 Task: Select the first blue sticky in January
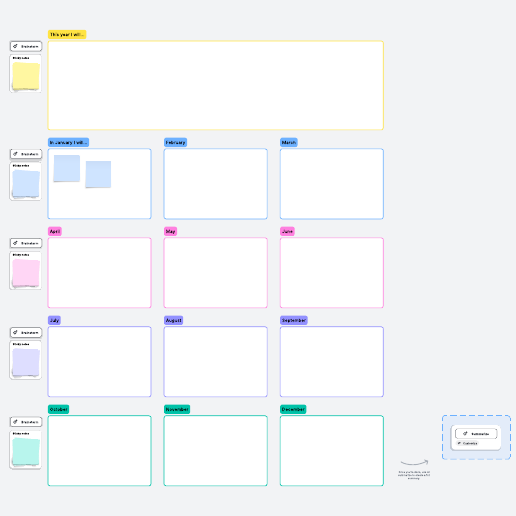(x=67, y=168)
